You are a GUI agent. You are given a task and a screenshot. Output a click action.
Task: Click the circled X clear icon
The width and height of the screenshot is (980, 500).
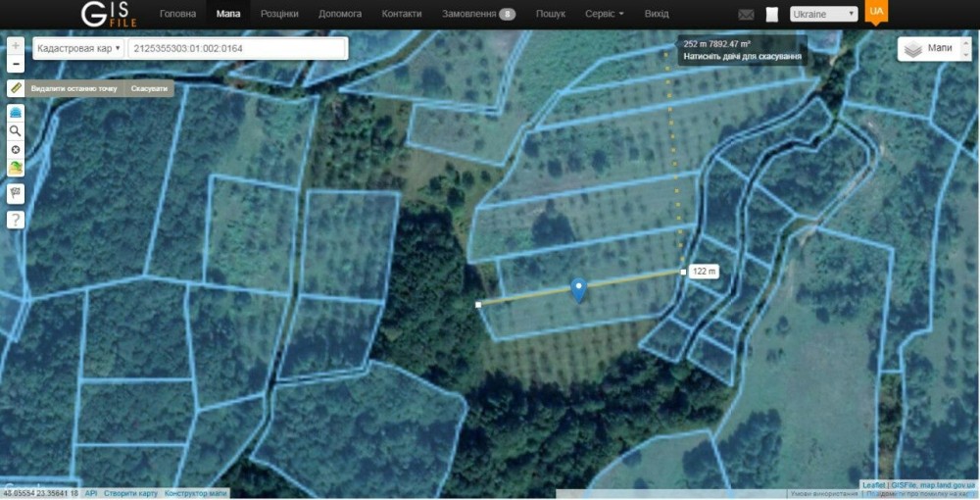tap(16, 149)
